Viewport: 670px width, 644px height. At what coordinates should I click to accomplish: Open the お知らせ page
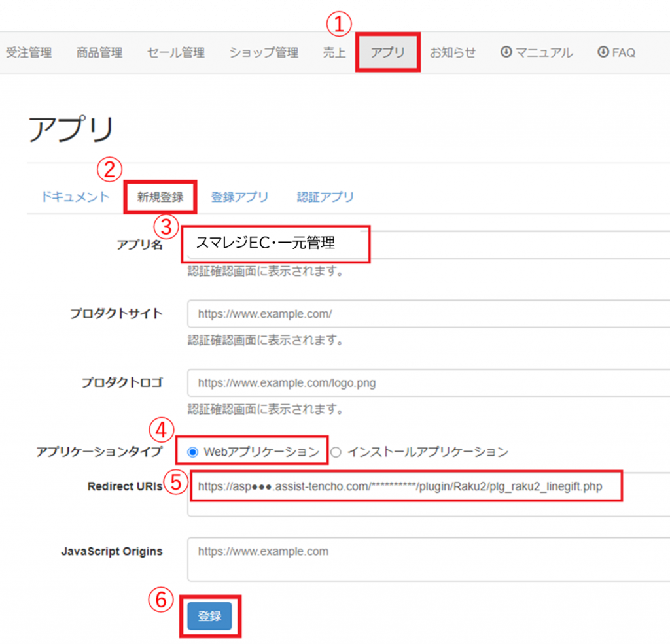coord(453,53)
